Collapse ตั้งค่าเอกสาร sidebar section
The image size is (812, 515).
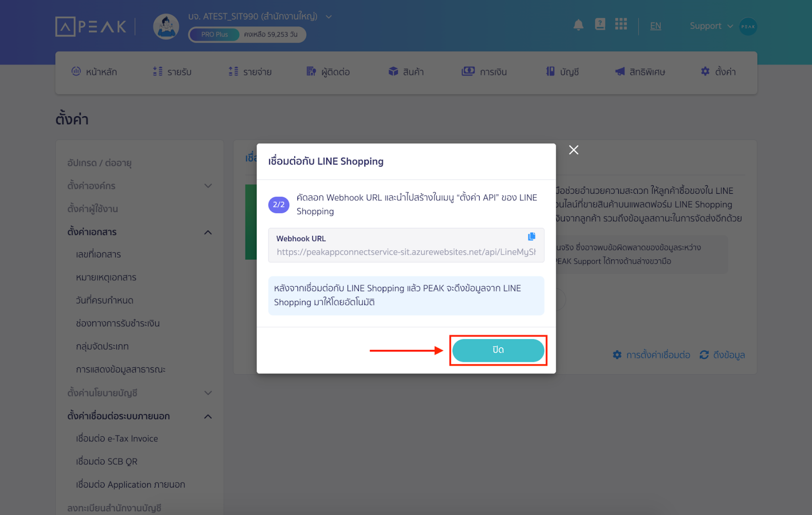[208, 232]
